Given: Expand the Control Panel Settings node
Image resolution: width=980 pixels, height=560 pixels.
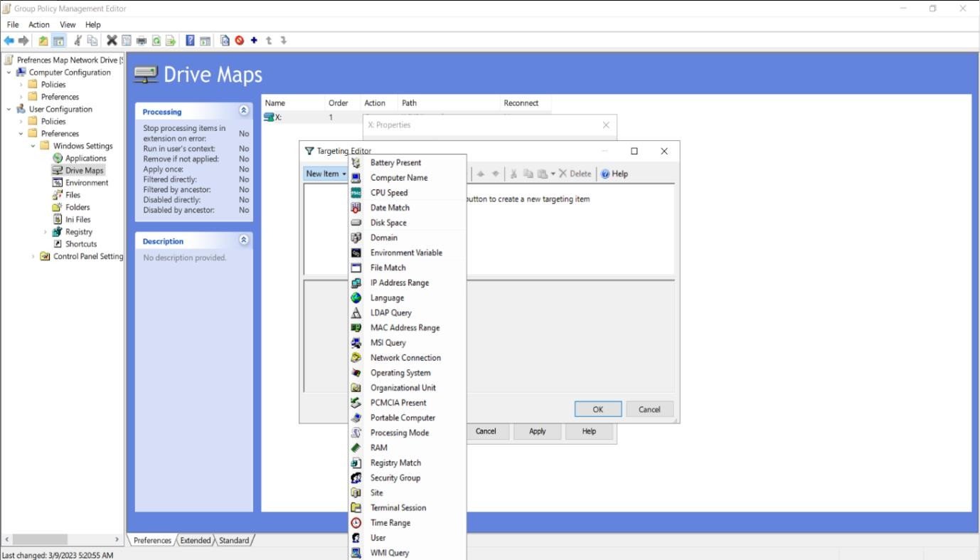Looking at the screenshot, I should [x=33, y=256].
